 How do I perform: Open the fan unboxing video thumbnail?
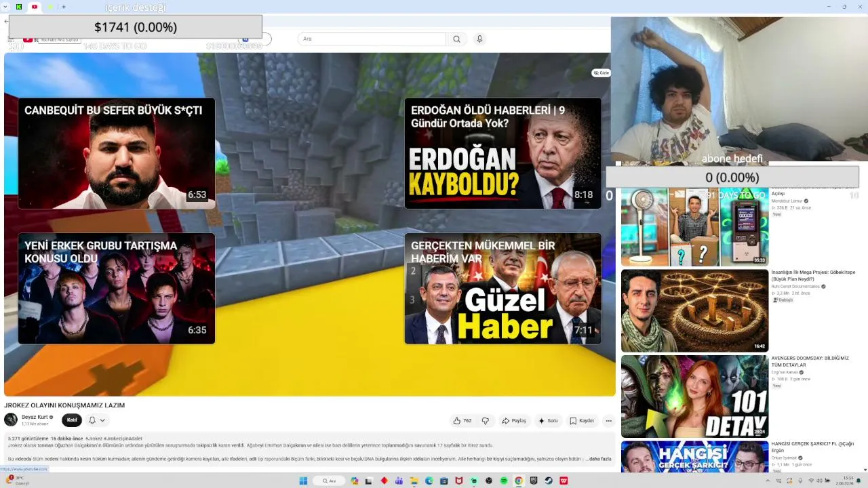tap(695, 227)
